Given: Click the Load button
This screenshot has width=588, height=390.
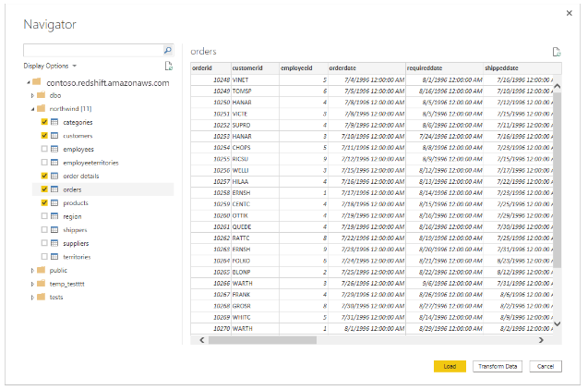Looking at the screenshot, I should coord(449,366).
